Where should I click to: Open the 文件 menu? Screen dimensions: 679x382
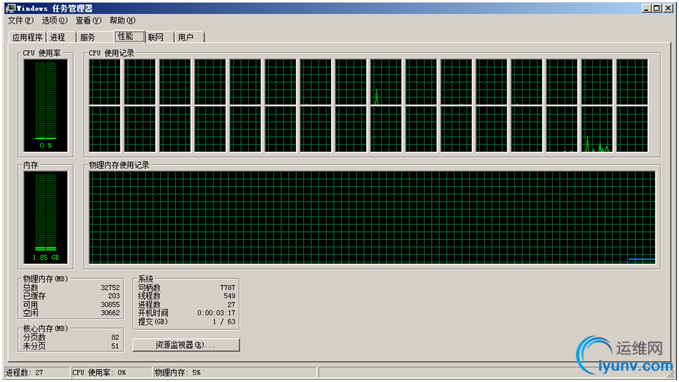[x=20, y=20]
